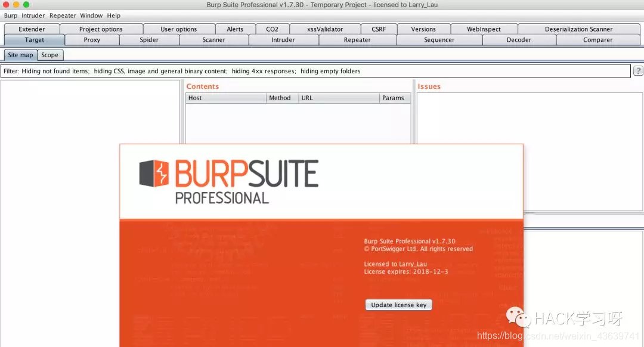Switch to the WebInspect tab

tap(484, 29)
